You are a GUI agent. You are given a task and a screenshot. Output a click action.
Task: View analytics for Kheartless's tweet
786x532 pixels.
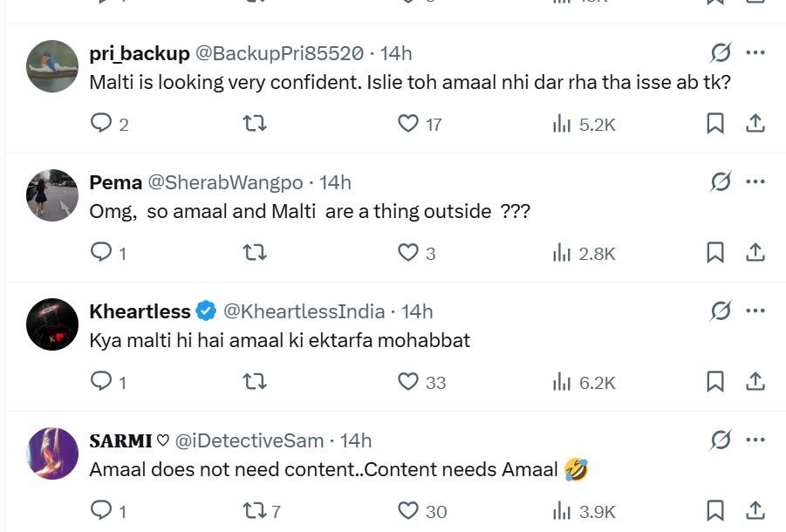point(584,382)
